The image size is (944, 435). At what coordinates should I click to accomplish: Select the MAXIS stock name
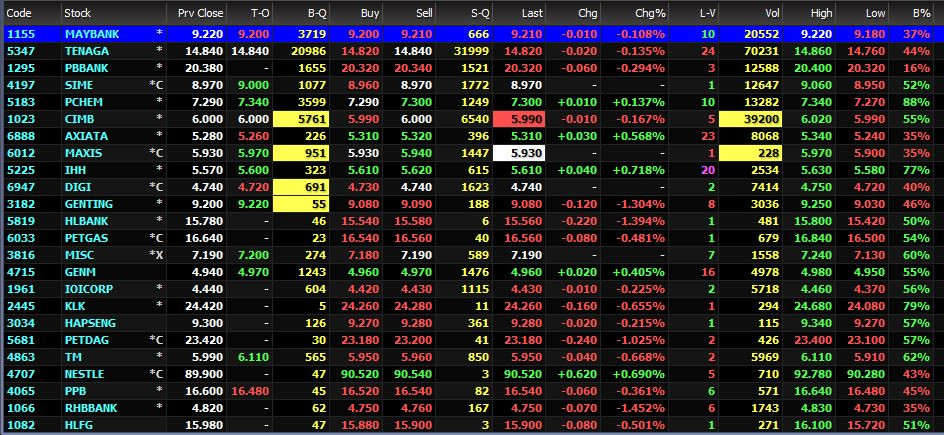(x=83, y=153)
